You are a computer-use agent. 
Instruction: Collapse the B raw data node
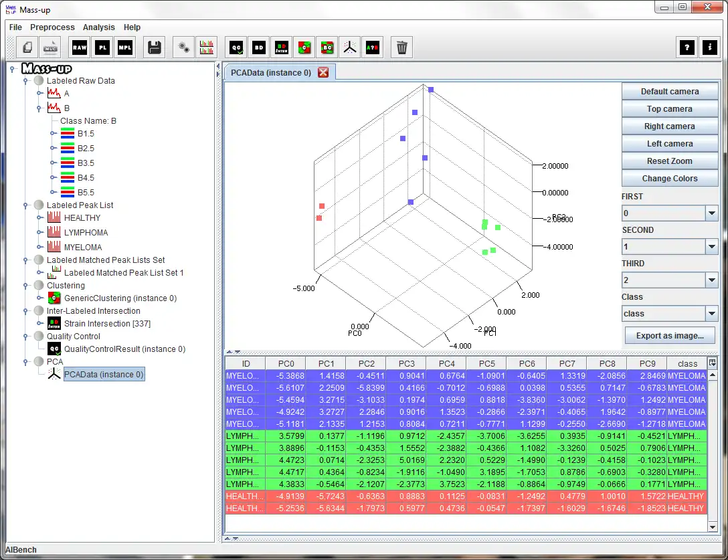click(39, 108)
